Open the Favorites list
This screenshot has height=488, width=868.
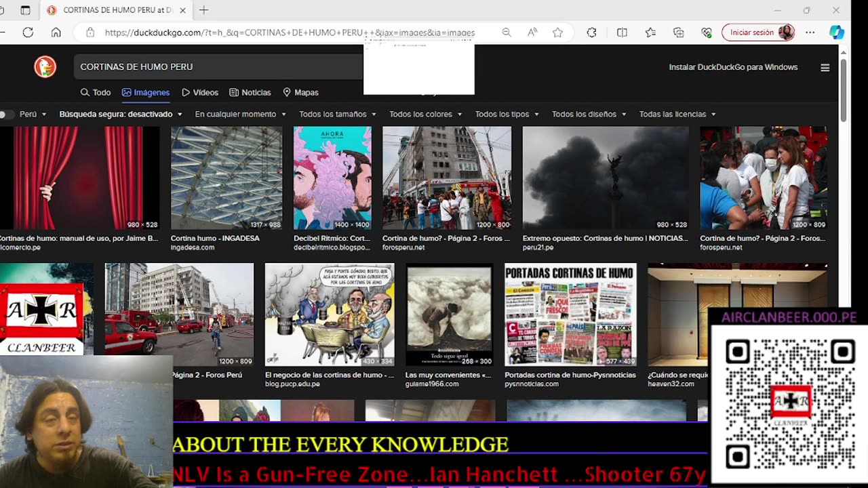[x=650, y=32]
